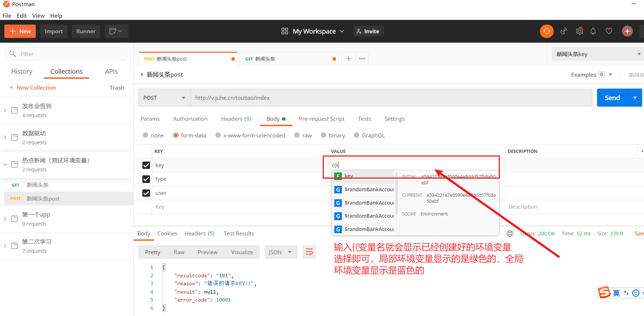Click the New button
Image resolution: width=644 pixels, height=316 pixels.
click(20, 31)
